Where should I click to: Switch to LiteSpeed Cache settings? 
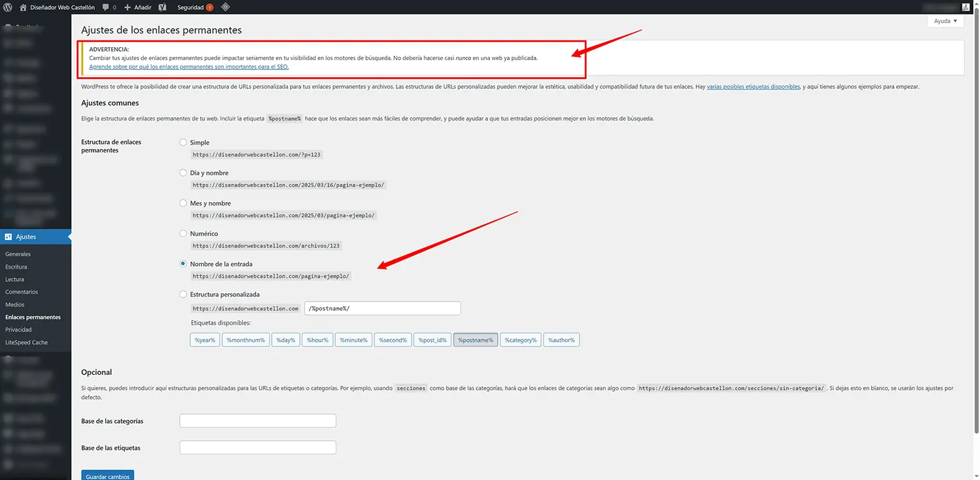[x=27, y=342]
